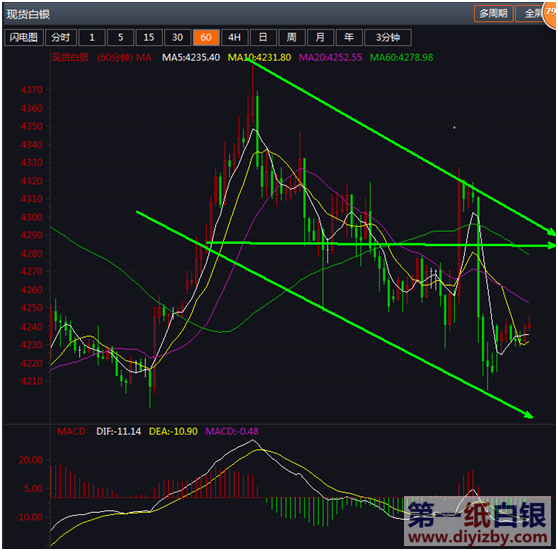Click the 4370 price axis label

click(32, 90)
